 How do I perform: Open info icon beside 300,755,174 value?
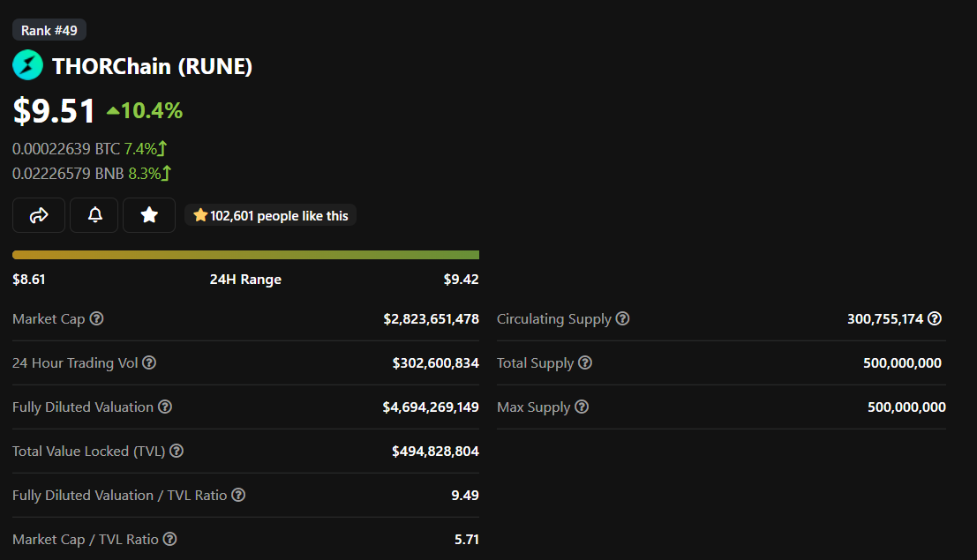coord(935,318)
